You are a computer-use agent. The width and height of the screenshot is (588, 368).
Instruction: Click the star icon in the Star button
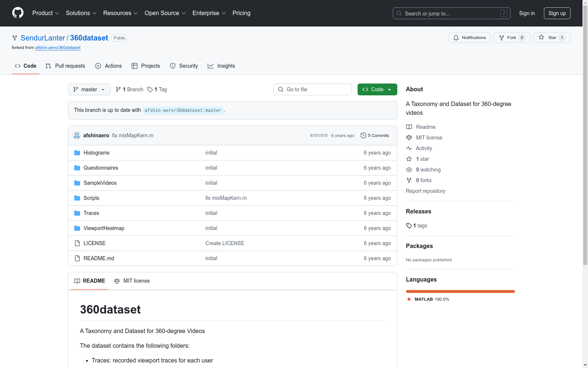541,37
